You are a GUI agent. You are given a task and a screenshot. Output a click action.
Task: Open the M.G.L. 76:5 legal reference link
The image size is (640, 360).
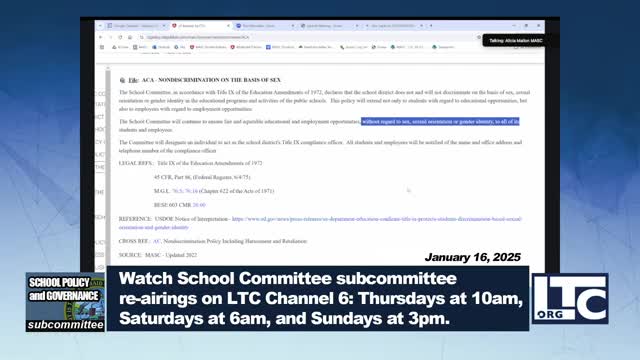pyautogui.click(x=178, y=191)
